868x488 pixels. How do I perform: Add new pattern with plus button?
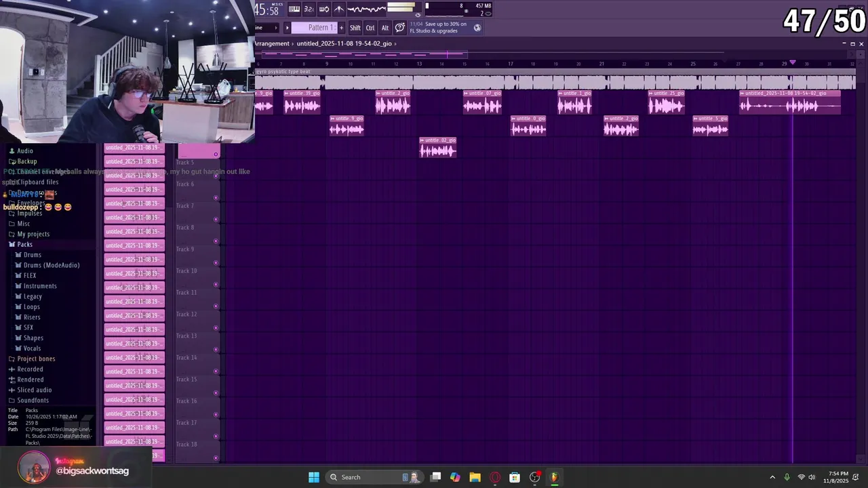click(341, 28)
